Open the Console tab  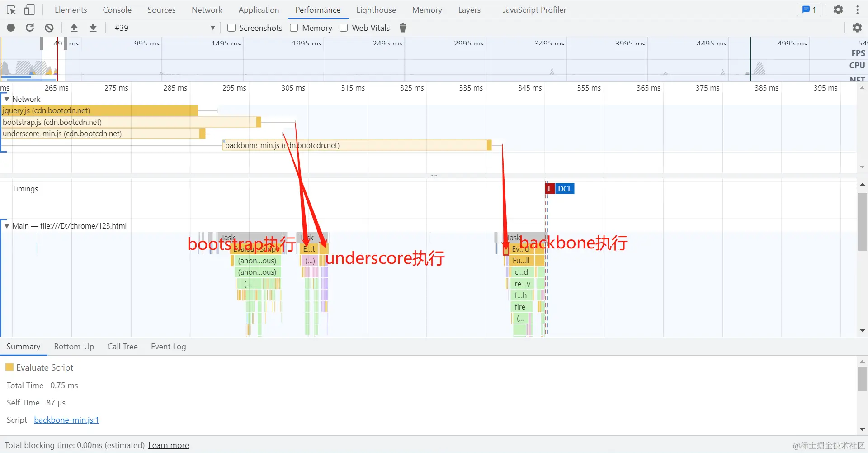click(x=117, y=10)
